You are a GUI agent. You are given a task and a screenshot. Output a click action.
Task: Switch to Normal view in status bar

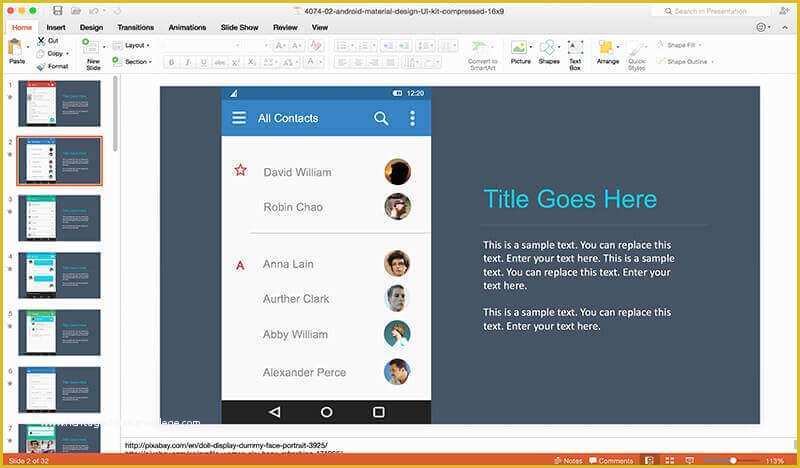[x=649, y=460]
